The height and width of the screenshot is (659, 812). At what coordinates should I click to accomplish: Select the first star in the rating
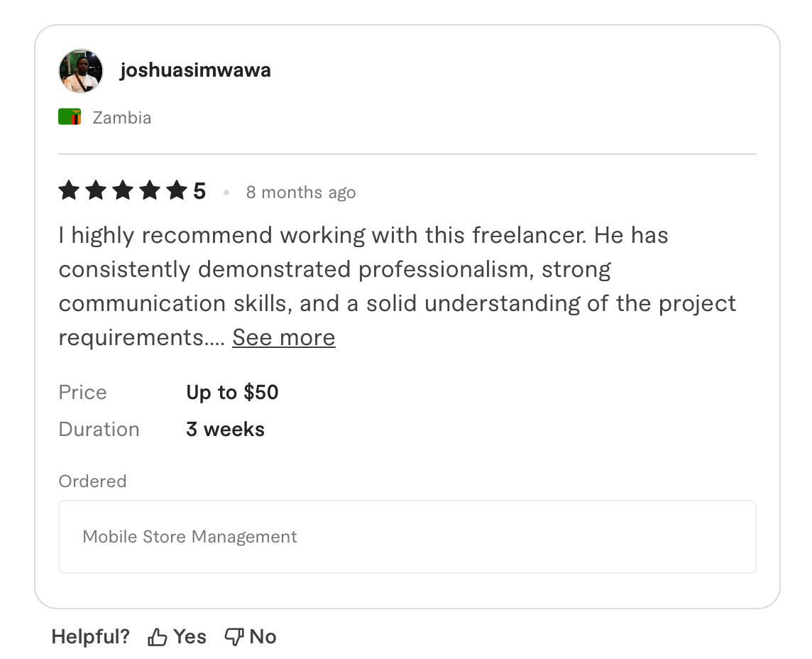tap(69, 190)
